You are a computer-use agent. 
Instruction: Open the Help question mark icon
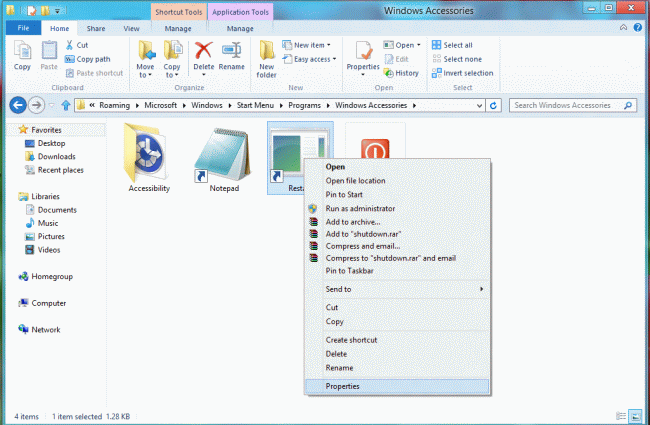(638, 28)
